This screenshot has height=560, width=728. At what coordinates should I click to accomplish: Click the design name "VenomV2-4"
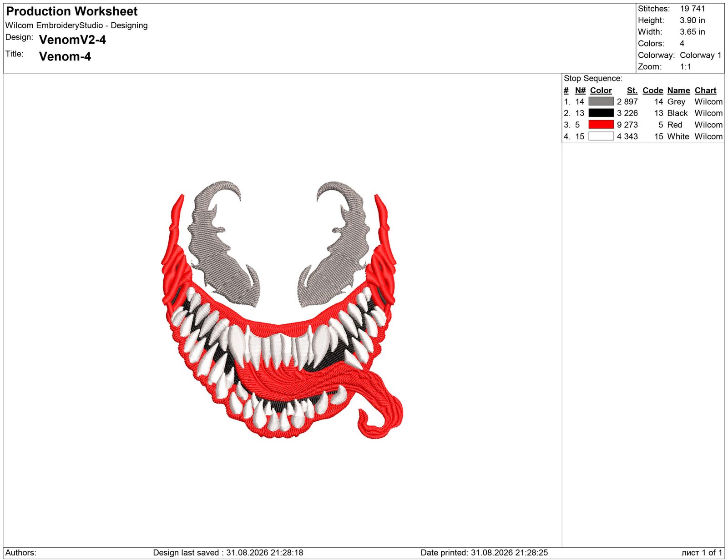tap(72, 40)
